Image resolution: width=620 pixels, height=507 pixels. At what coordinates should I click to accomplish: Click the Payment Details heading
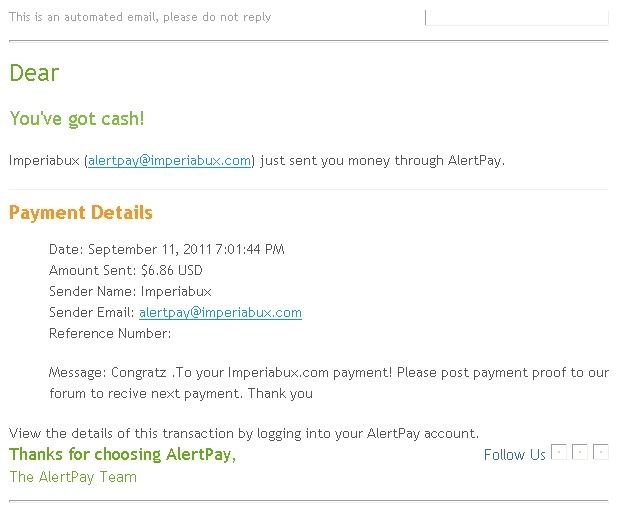[x=81, y=212]
